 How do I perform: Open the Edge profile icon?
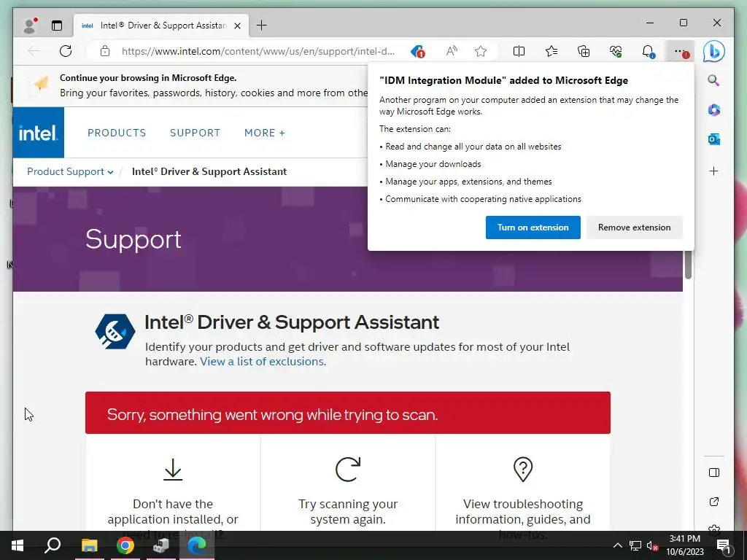(x=30, y=26)
